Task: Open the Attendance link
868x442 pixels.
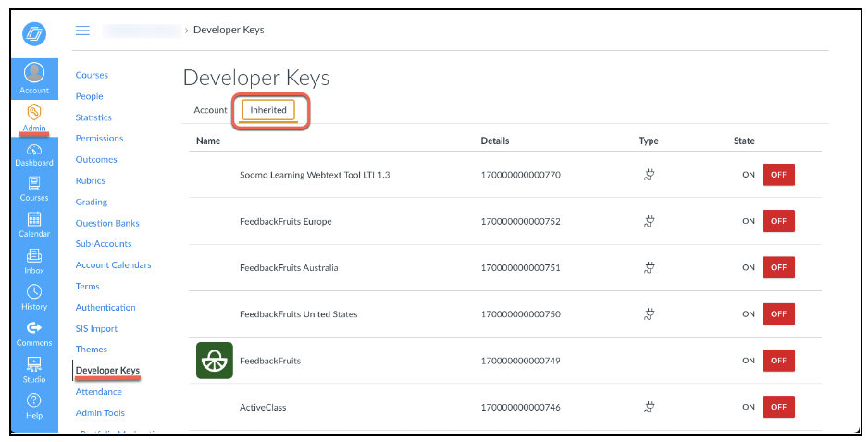Action: click(98, 392)
